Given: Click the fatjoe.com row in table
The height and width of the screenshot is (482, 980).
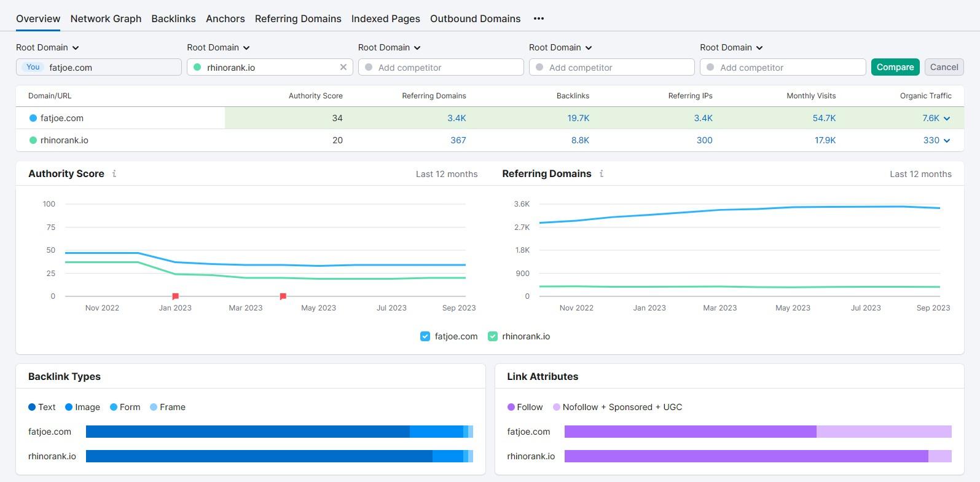Looking at the screenshot, I should [x=490, y=118].
